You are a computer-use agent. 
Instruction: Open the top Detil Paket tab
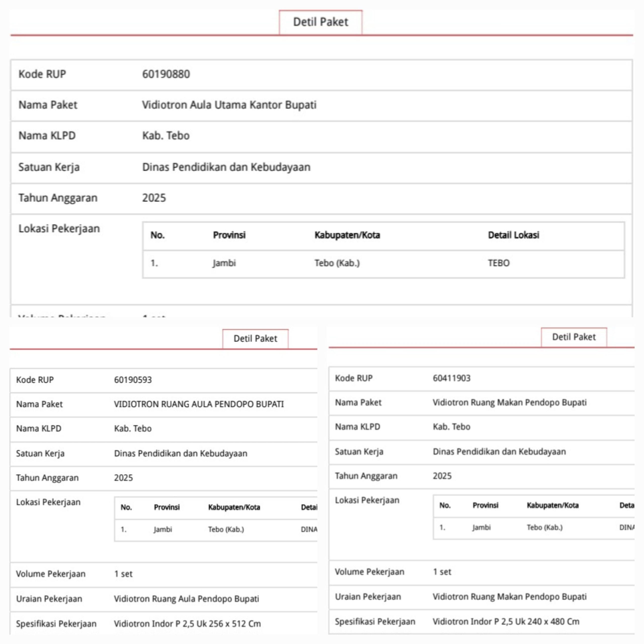320,22
